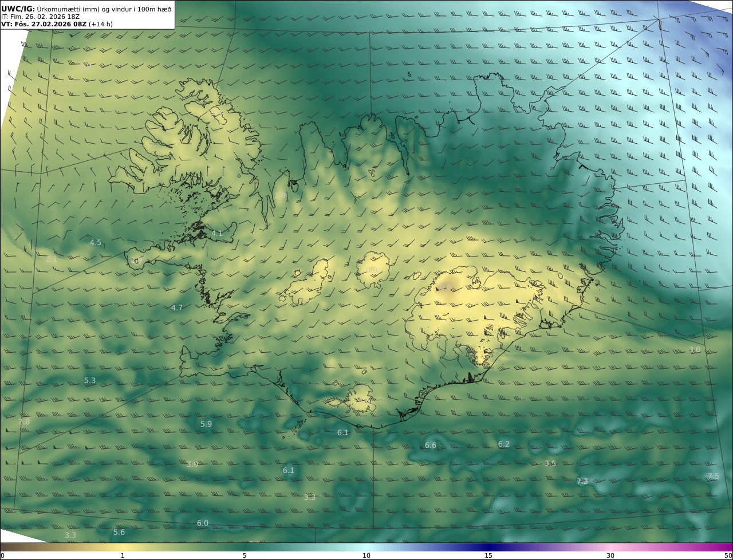The image size is (733, 560).
Task: Click the 6.0 precipitation value
Action: pyautogui.click(x=203, y=523)
